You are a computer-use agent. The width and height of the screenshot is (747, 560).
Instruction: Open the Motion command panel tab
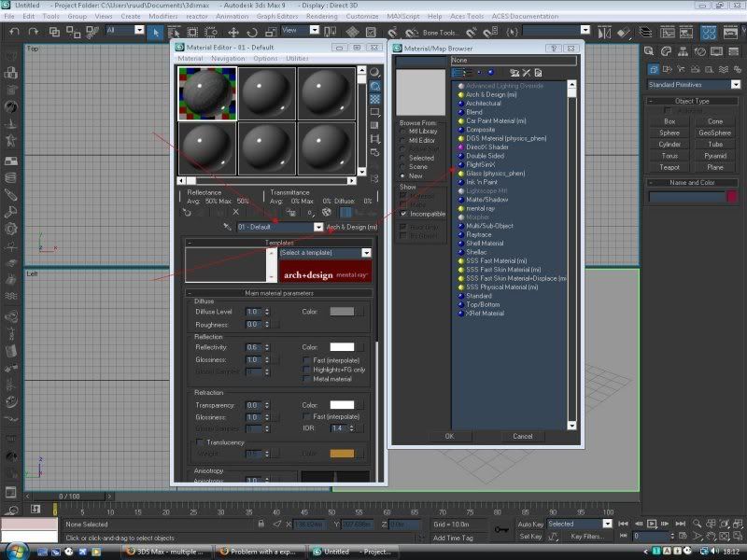tap(699, 51)
